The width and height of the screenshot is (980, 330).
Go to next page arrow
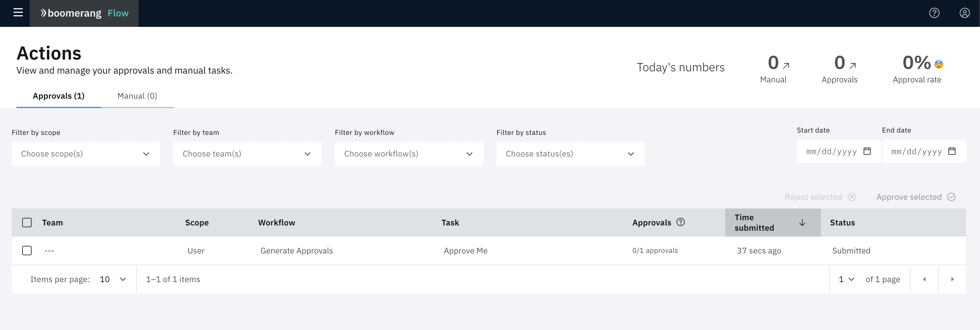(x=952, y=279)
